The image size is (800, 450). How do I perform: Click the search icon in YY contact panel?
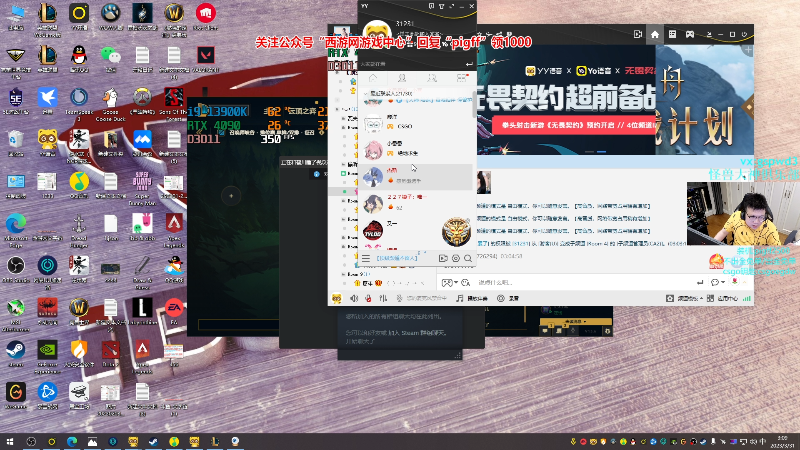(468, 259)
